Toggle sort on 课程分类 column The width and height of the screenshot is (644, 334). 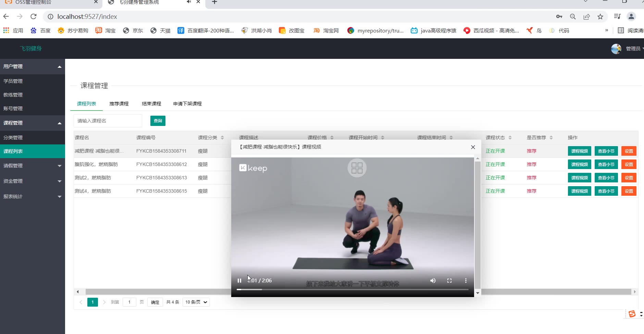click(222, 138)
